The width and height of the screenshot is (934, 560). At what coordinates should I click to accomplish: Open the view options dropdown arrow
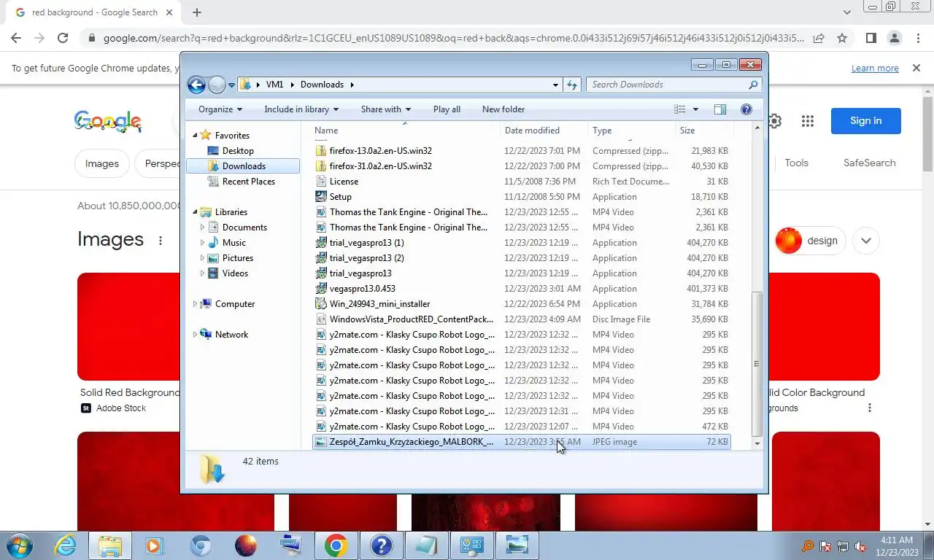[x=695, y=109]
